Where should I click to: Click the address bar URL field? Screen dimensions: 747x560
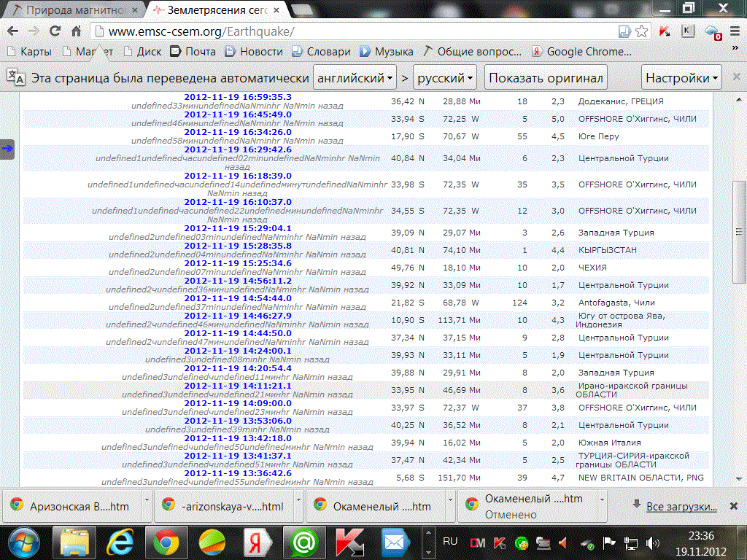coord(350,31)
